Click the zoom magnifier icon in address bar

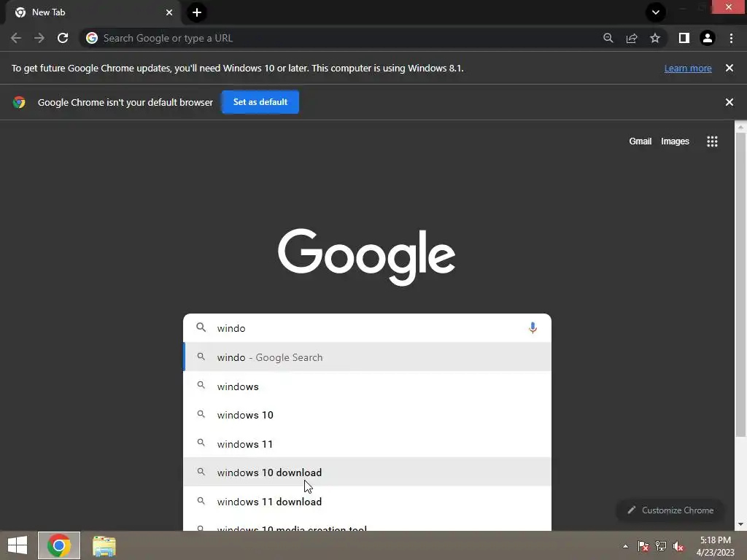pyautogui.click(x=608, y=38)
